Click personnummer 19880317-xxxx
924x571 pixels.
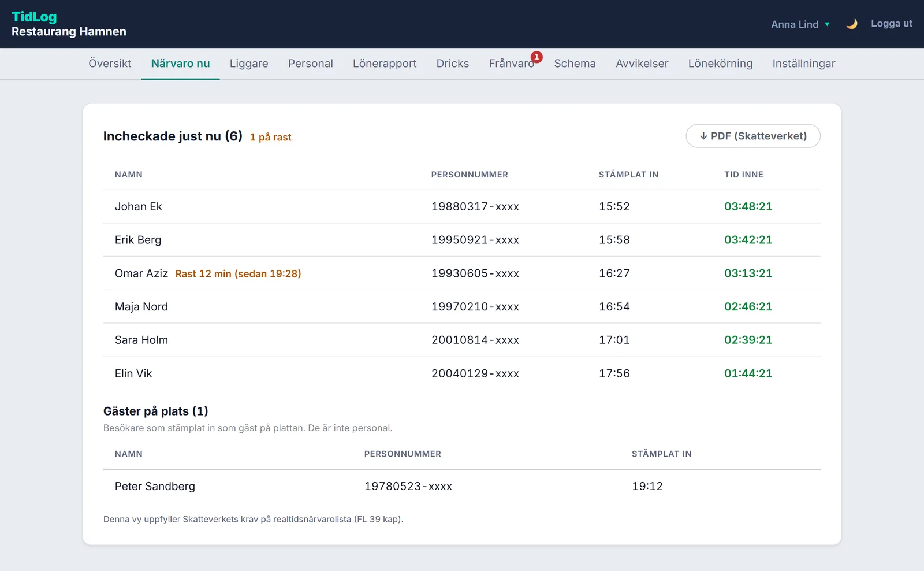pos(475,206)
